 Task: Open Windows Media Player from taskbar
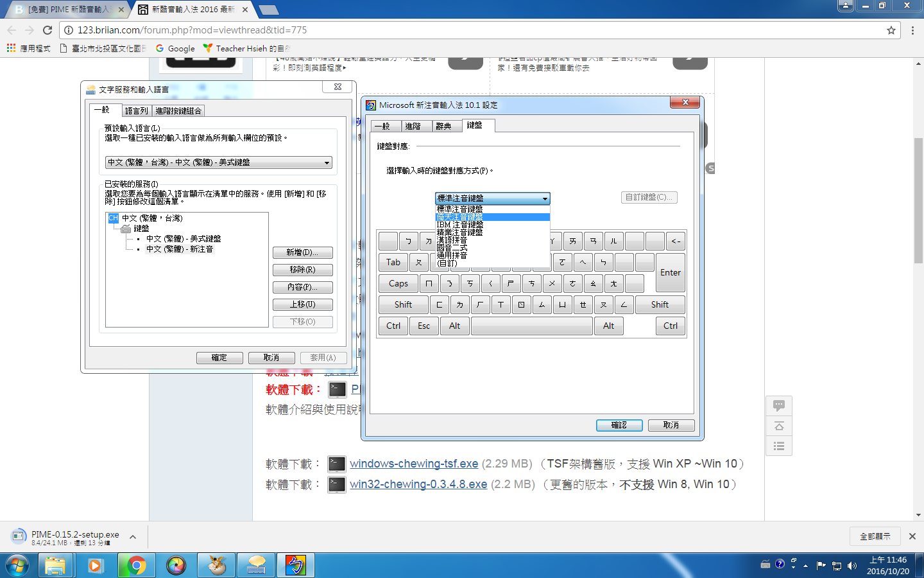(96, 565)
